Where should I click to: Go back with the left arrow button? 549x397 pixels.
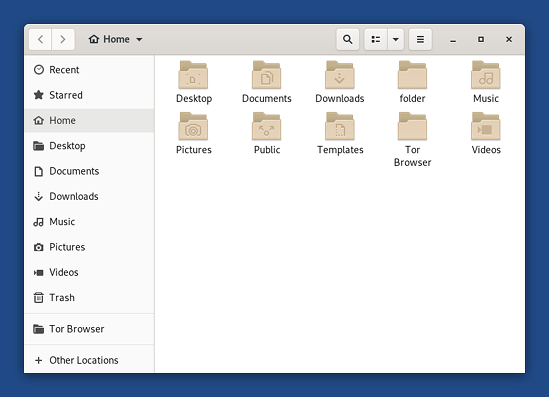(x=41, y=39)
